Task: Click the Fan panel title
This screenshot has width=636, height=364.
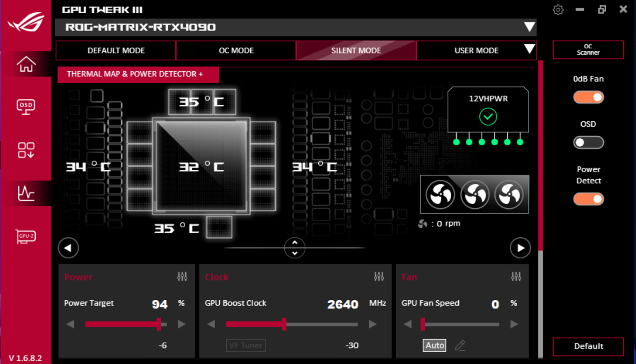Action: point(409,277)
